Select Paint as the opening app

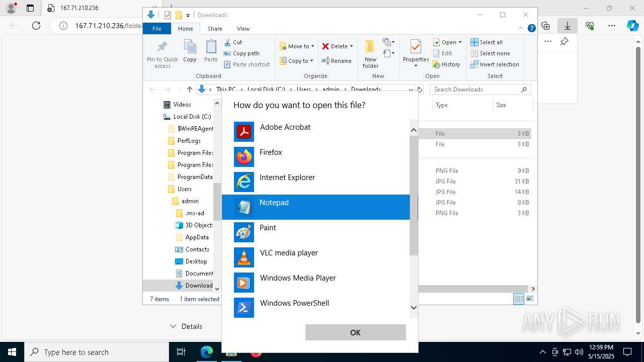pyautogui.click(x=315, y=232)
